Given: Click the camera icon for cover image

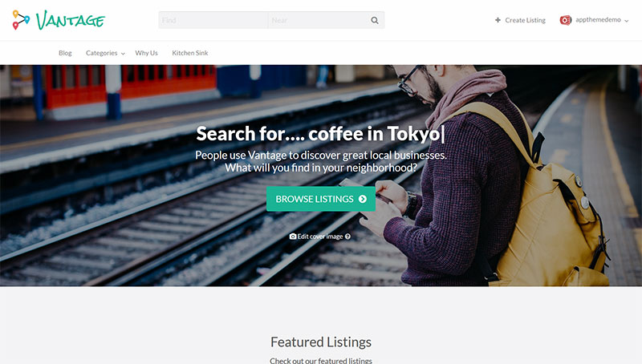Looking at the screenshot, I should 293,237.
